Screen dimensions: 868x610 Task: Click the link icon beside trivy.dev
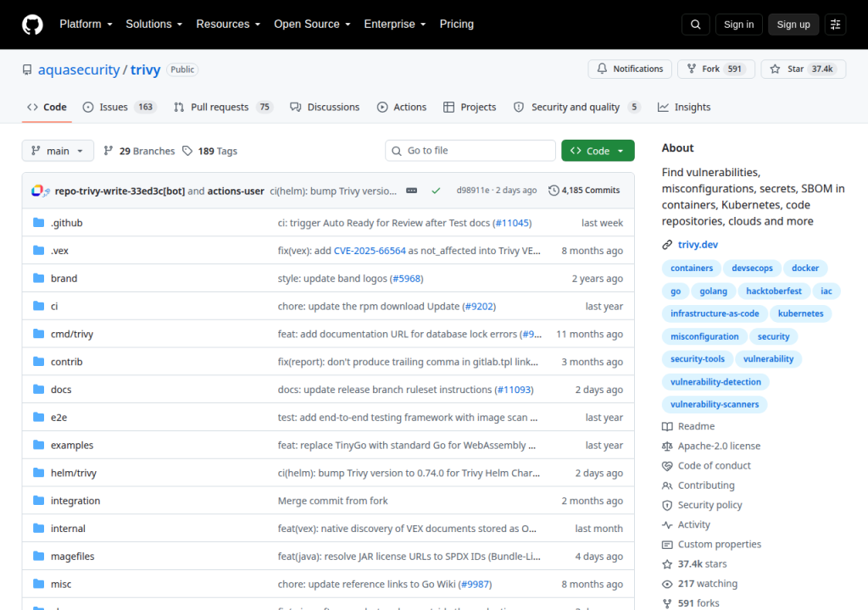tap(667, 245)
